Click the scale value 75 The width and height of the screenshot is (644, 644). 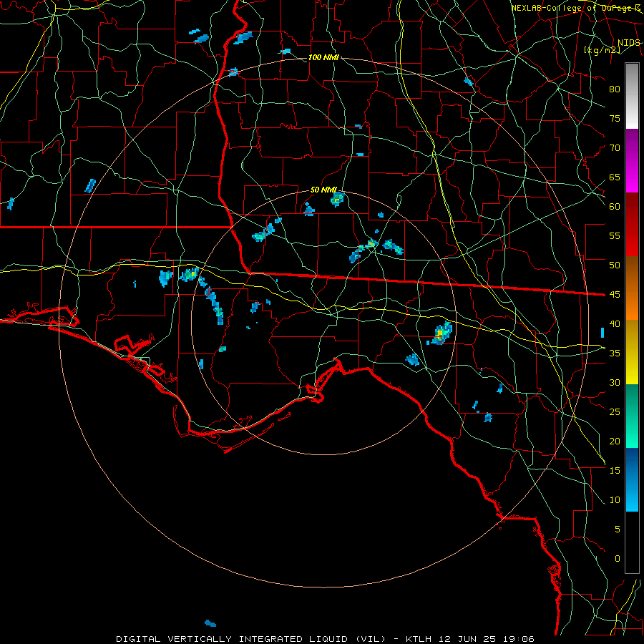[615, 119]
